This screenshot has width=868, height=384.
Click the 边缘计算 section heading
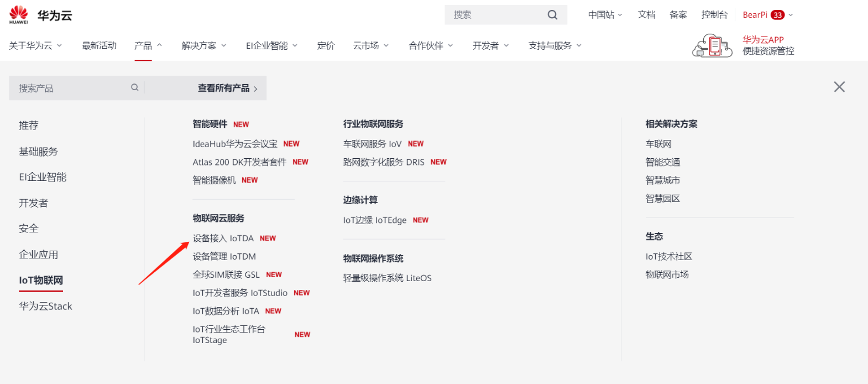point(360,200)
